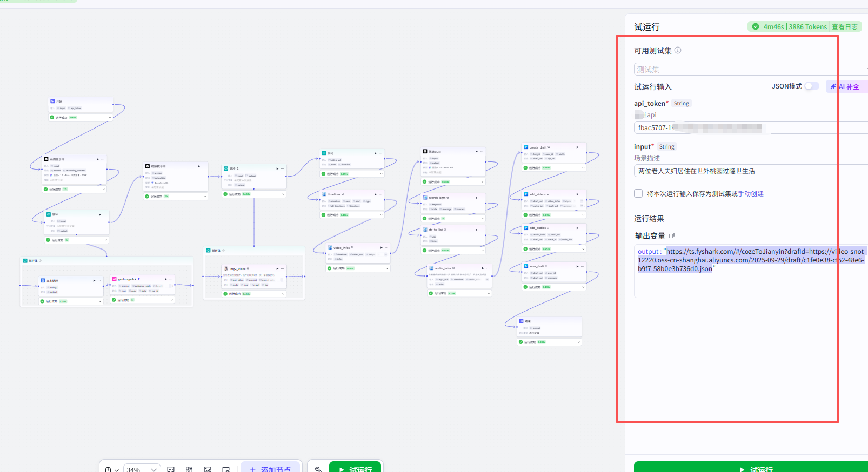Run the genImageArk node with its play icon

165,279
